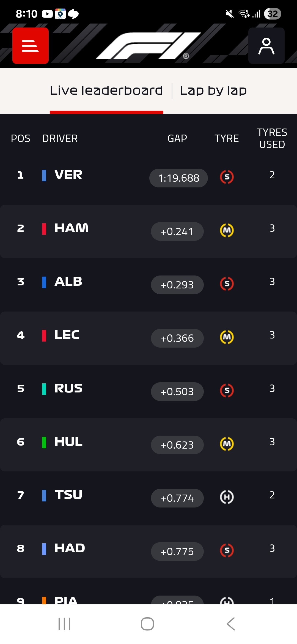This screenshot has height=644, width=297.
Task: Tap TSU's hard tyre icon
Action: coord(227,497)
